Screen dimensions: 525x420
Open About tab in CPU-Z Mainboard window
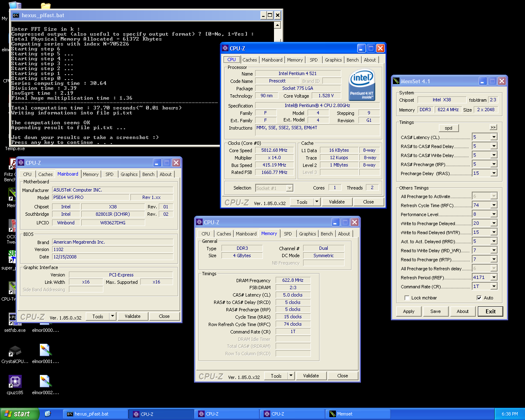point(166,174)
